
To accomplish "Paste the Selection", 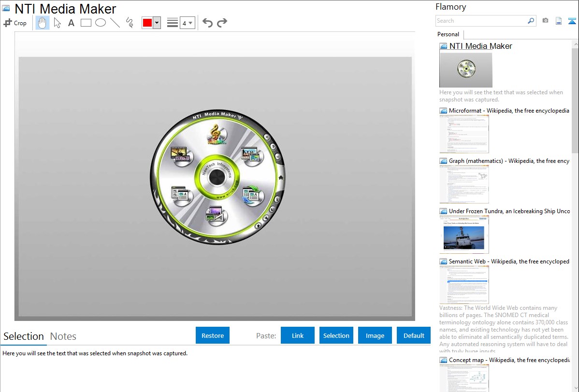I will 336,335.
